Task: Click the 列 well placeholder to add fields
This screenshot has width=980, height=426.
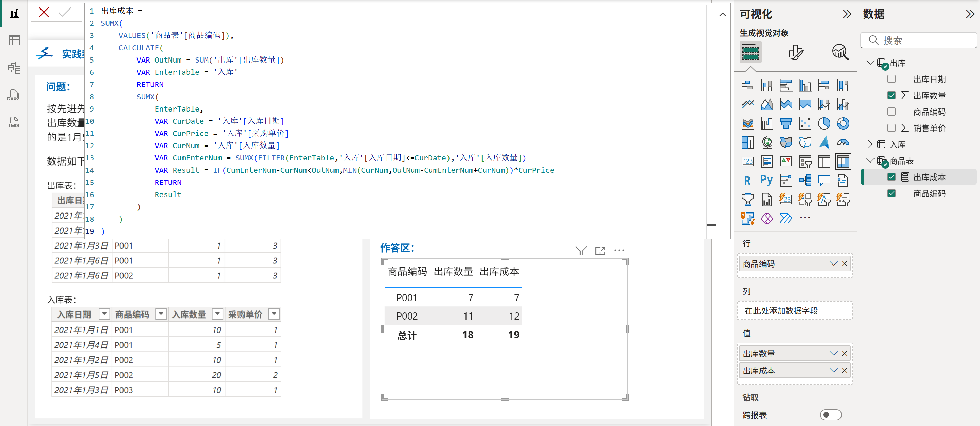Action: click(794, 311)
